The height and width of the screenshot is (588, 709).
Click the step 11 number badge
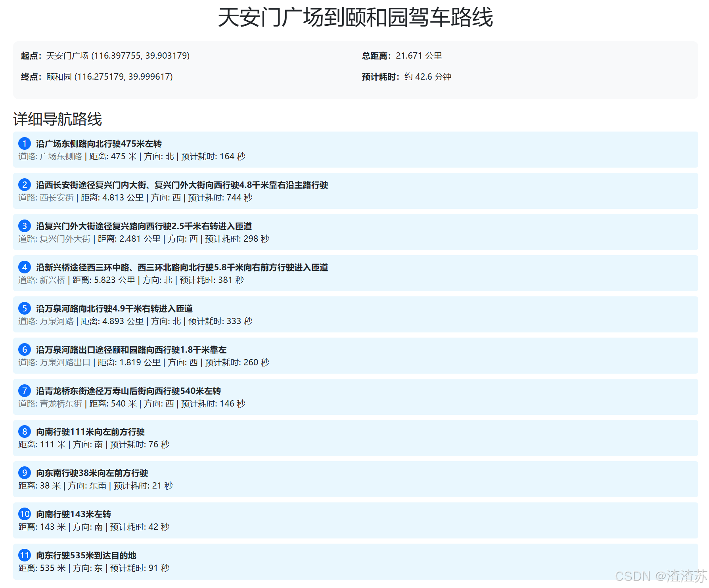25,555
